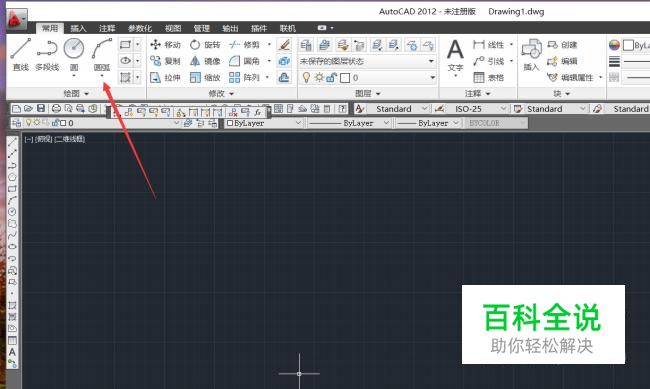Open the 未保存的图层状态 layer state dropdown

pyautogui.click(x=367, y=61)
